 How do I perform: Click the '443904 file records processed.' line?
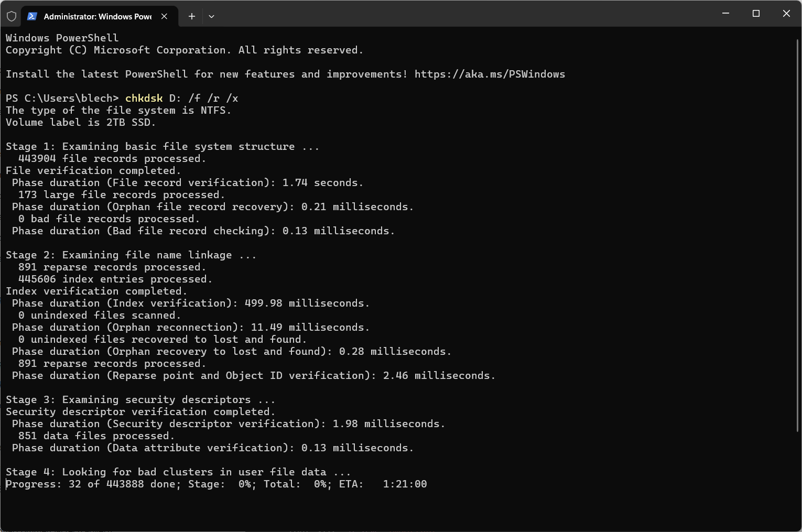pyautogui.click(x=112, y=158)
